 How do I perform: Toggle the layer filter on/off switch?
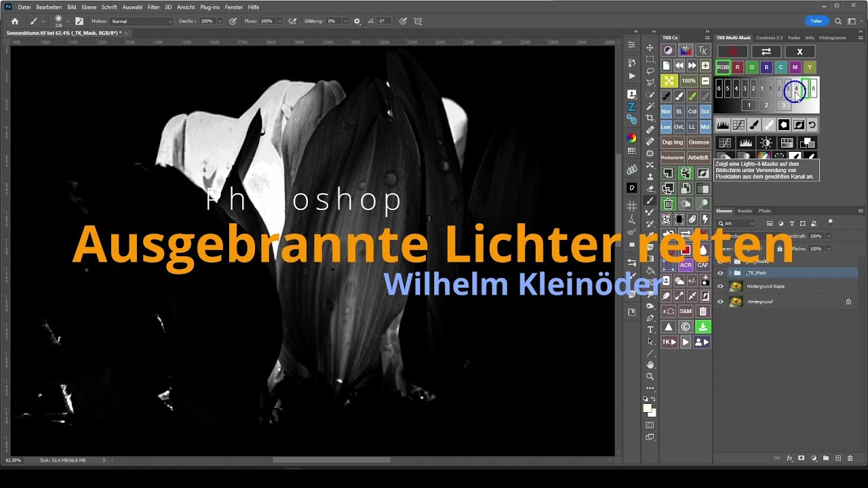[x=830, y=222]
